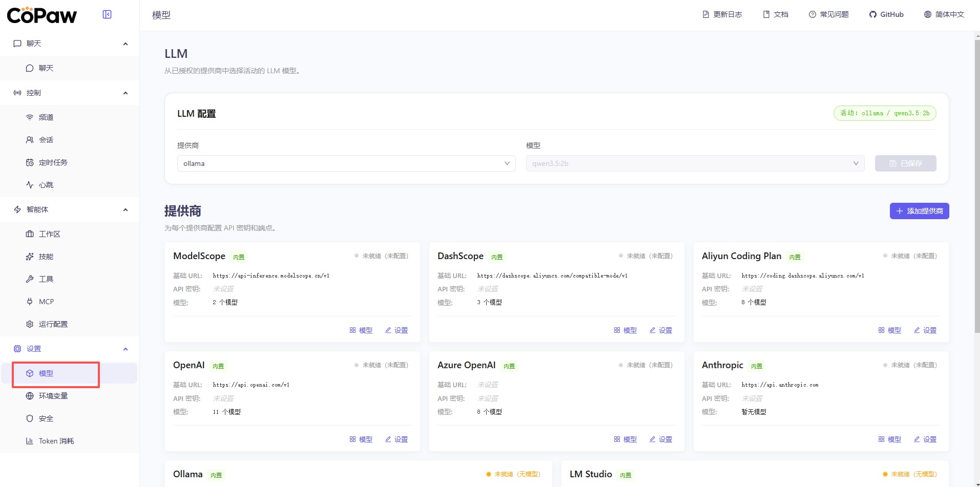
Task: Open the 技能 skills page
Action: click(x=46, y=257)
